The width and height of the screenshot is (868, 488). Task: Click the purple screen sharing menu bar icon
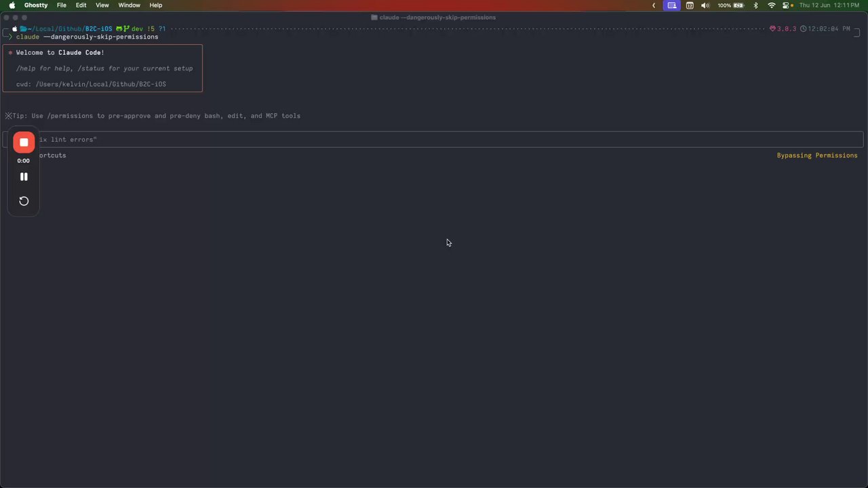tap(672, 5)
